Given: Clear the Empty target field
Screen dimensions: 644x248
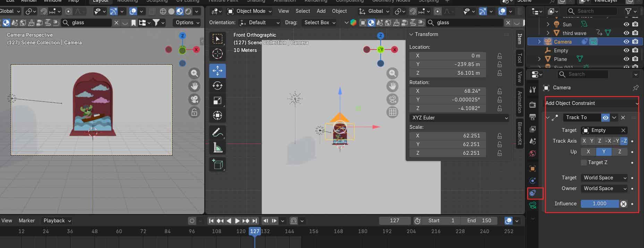Looking at the screenshot, I should coord(624,130).
